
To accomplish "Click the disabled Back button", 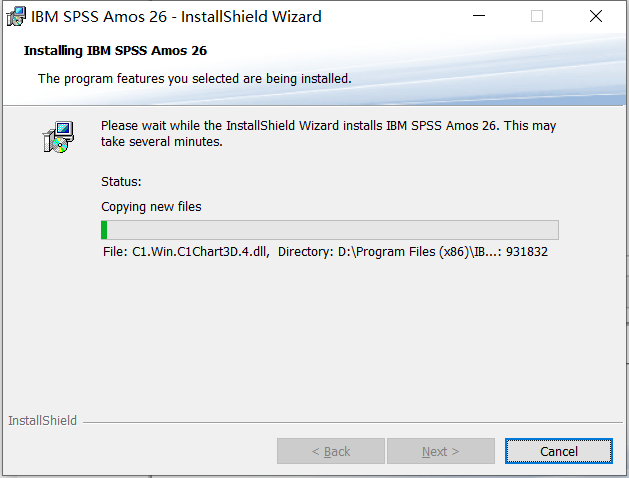I will [331, 452].
